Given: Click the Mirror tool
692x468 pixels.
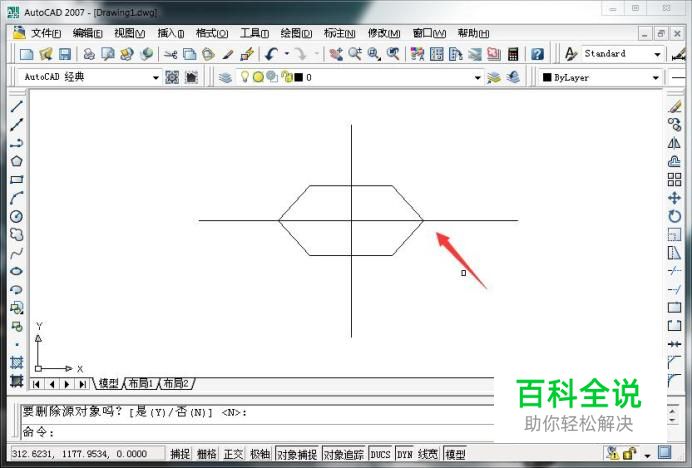Looking at the screenshot, I should click(674, 143).
